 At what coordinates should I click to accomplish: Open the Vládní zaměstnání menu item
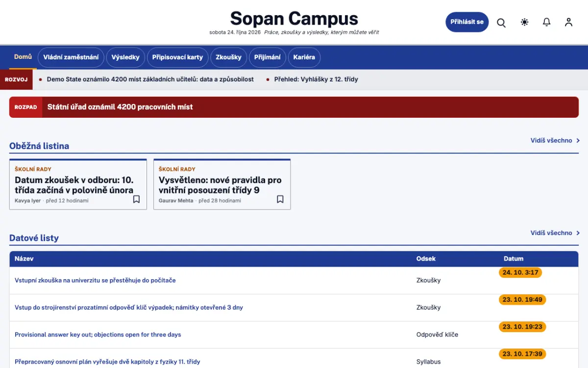pos(71,57)
